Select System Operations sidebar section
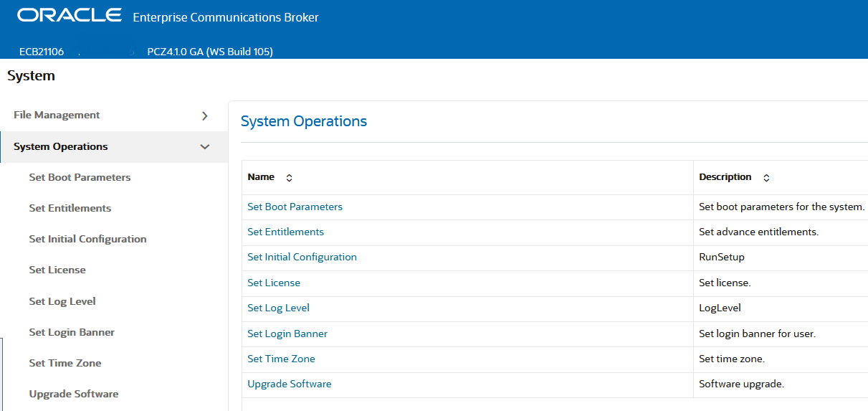This screenshot has width=868, height=411. pyautogui.click(x=114, y=147)
